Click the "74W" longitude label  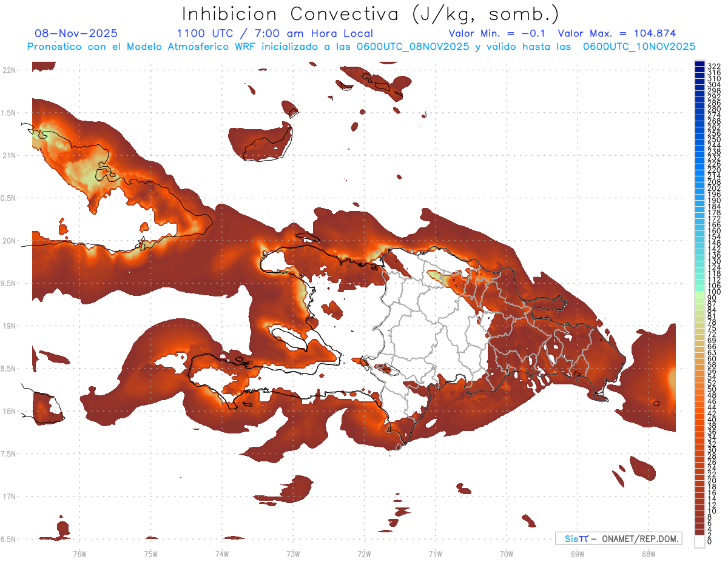pos(222,554)
